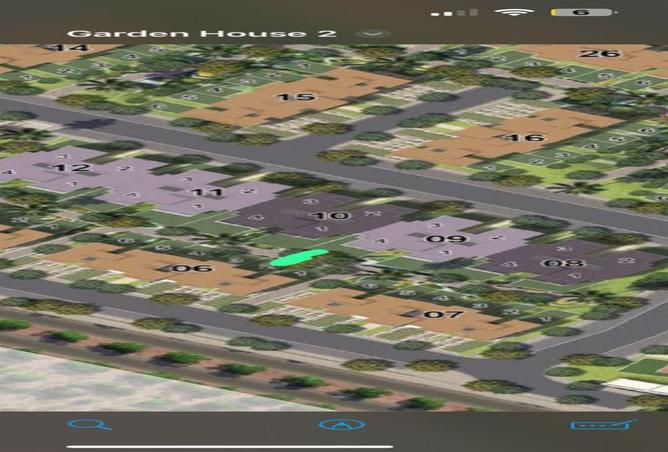Select building number 16
Viewport: 668px width, 452px height.
pyautogui.click(x=524, y=137)
